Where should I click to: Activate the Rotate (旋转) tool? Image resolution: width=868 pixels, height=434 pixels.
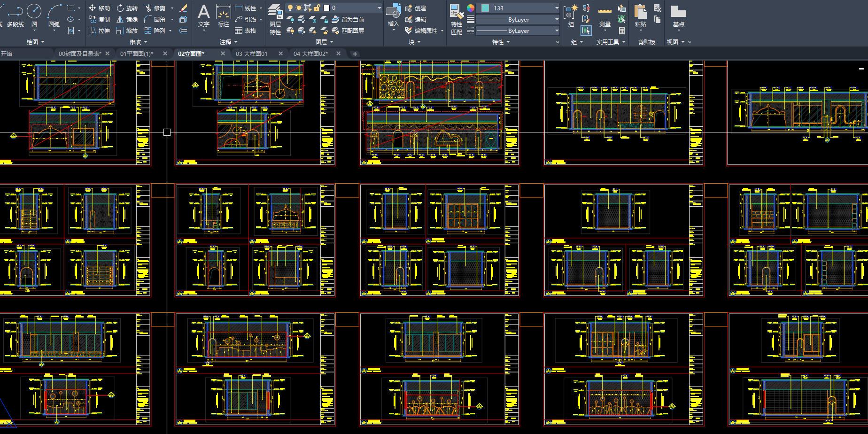pos(127,8)
